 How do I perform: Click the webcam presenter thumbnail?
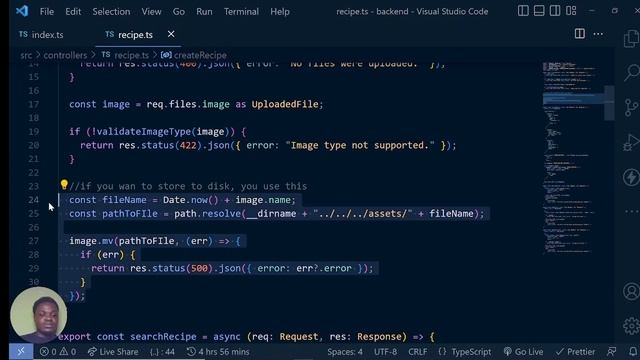[x=38, y=315]
